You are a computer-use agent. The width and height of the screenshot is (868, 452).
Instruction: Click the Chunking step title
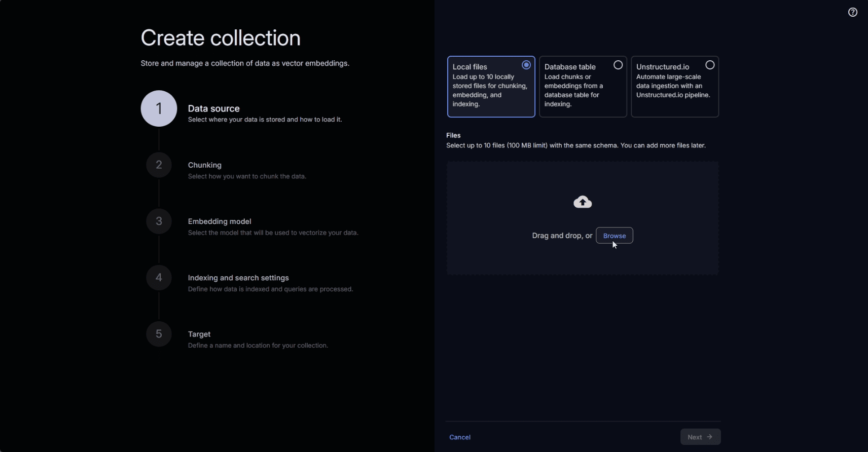(x=204, y=165)
